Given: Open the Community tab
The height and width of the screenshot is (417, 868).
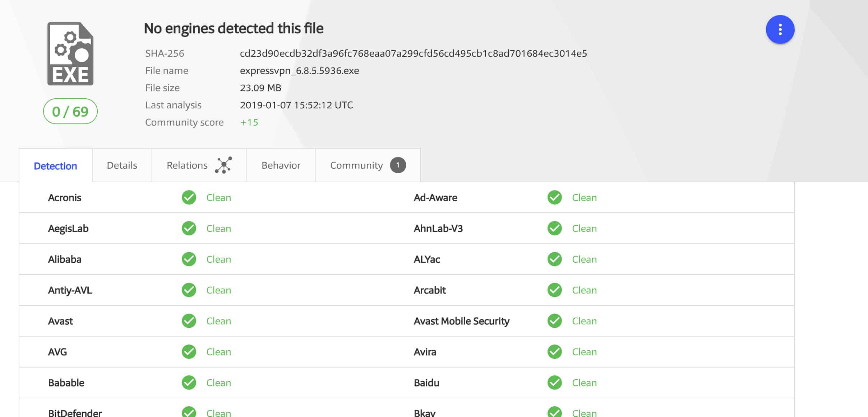Looking at the screenshot, I should coord(368,165).
